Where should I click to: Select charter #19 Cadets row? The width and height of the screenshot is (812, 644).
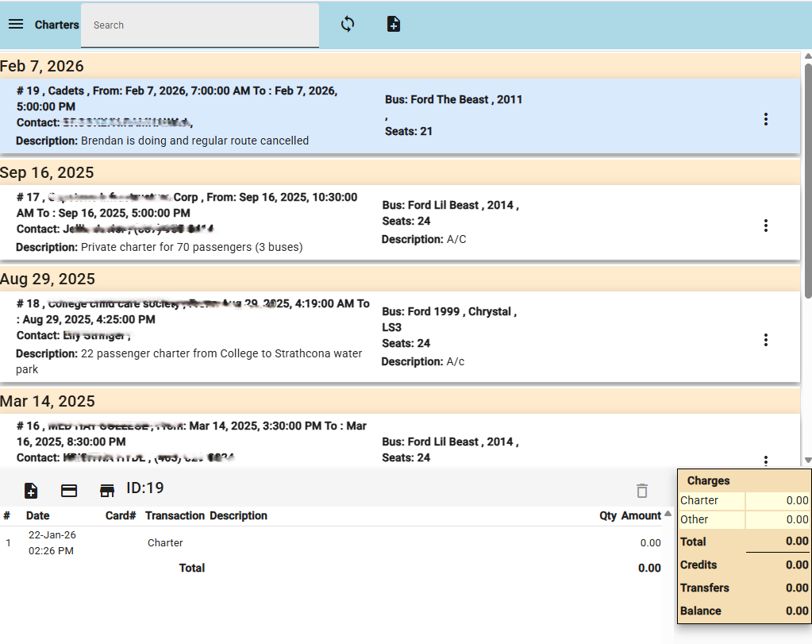400,116
